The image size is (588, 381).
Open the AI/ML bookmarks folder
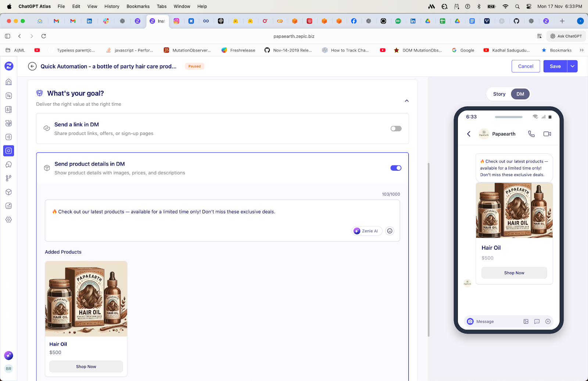[15, 50]
